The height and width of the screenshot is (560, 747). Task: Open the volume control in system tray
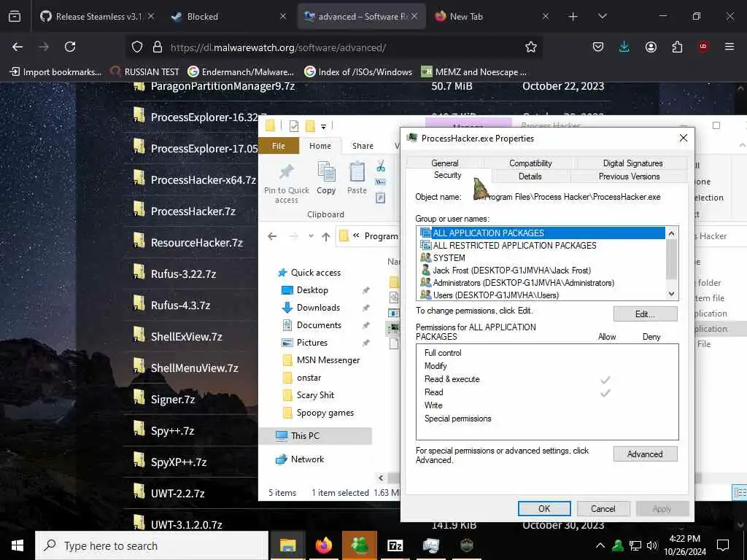[651, 545]
